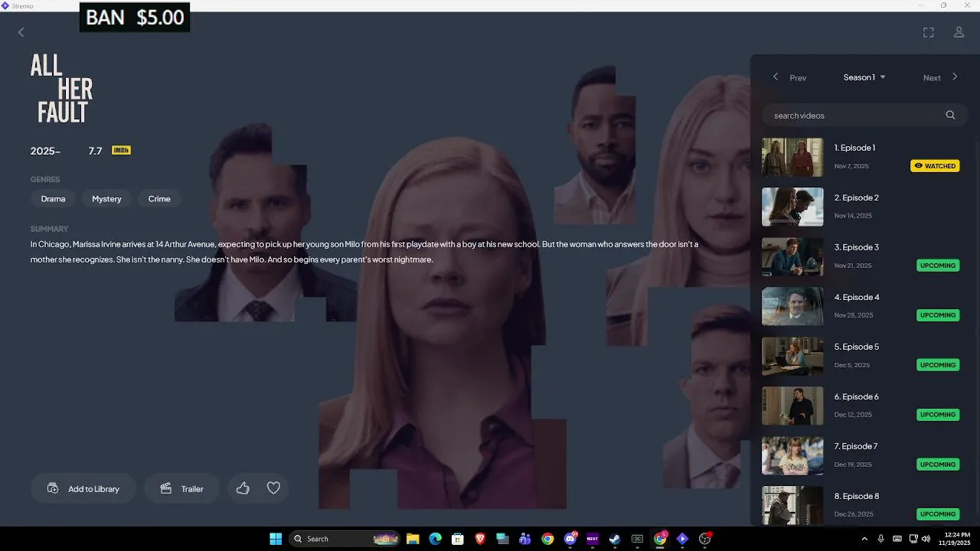Click the magnifier icon in search videos
Screen dimensions: 980x551
(x=950, y=116)
